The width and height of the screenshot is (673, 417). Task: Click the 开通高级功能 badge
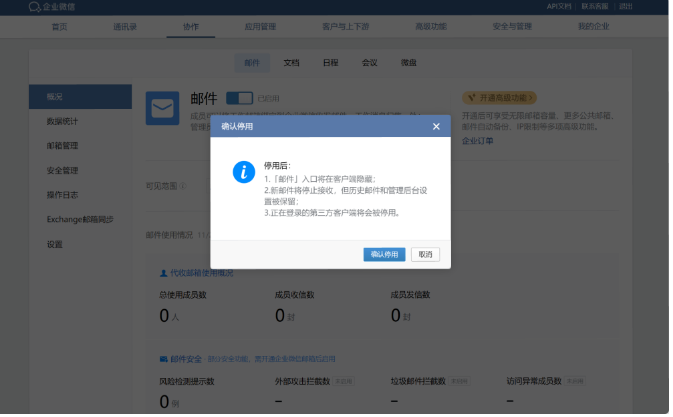499,98
